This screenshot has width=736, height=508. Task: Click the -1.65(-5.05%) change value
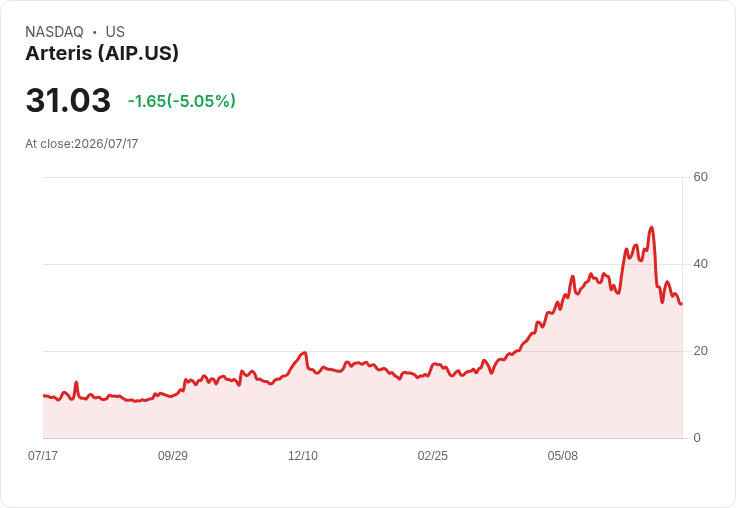182,101
